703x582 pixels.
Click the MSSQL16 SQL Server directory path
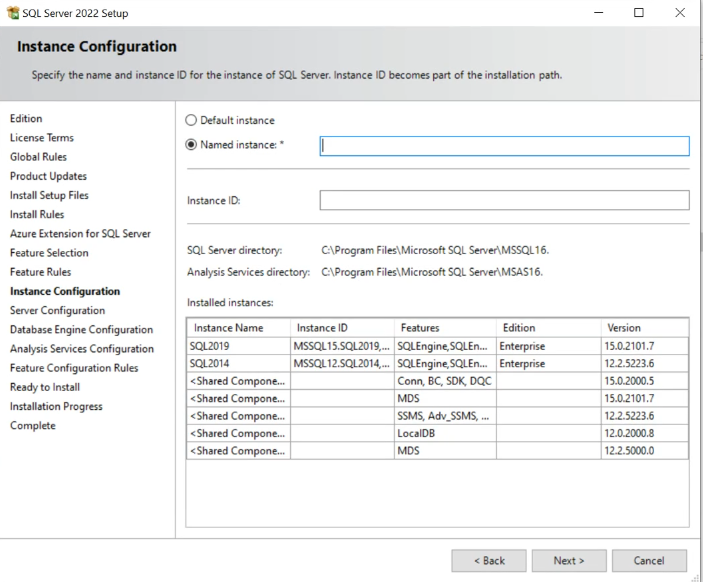(x=435, y=250)
